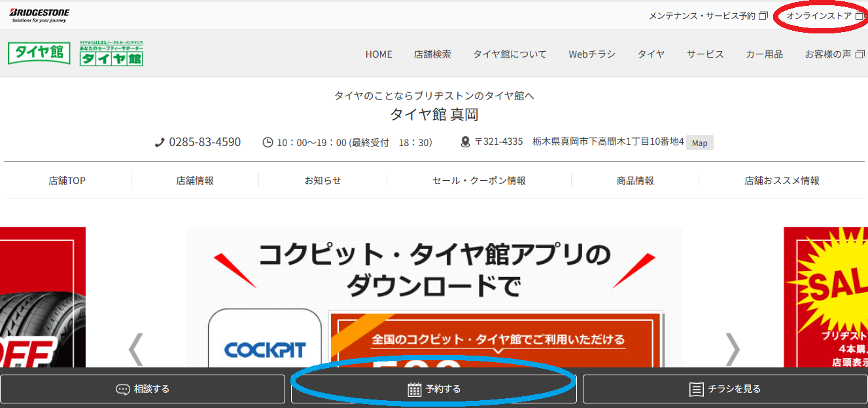Open メンテナンス・サービス予約 link
Viewport: 868px width, 408px height.
coord(702,16)
